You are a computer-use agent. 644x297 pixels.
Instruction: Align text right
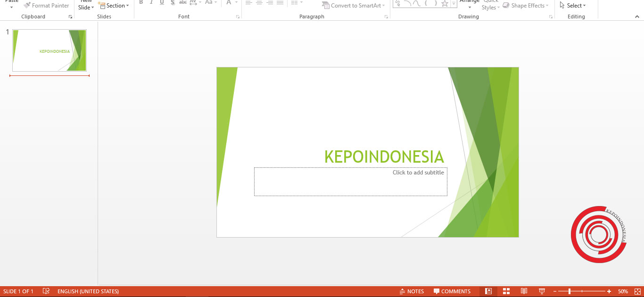click(270, 2)
